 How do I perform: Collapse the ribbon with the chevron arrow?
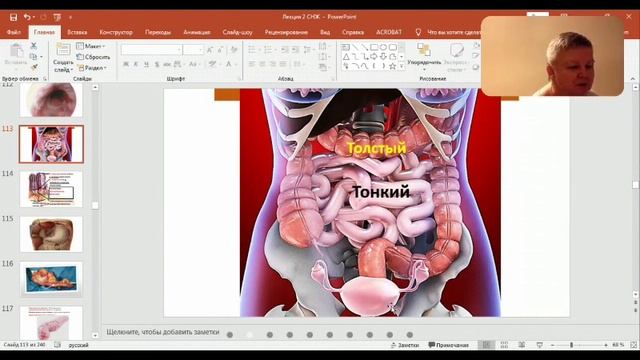(633, 79)
